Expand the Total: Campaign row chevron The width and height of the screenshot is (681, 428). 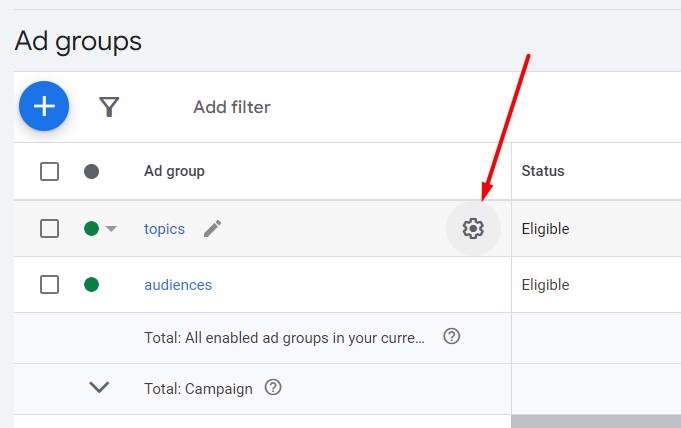99,387
